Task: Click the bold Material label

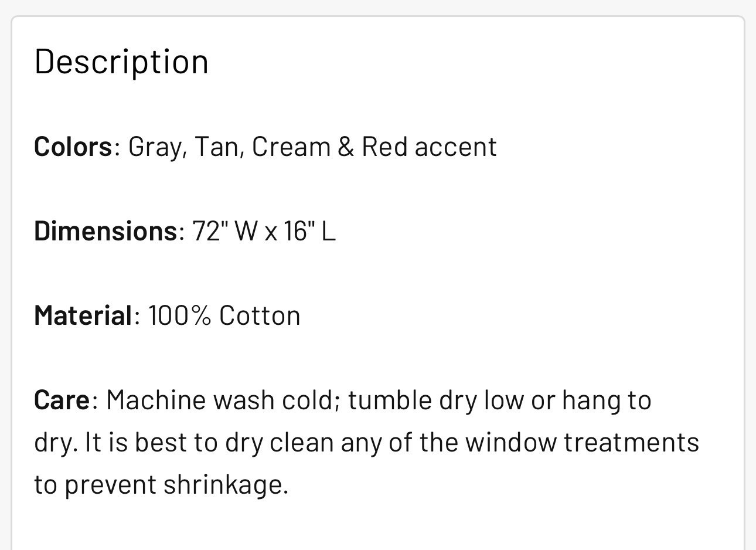Action: click(x=83, y=315)
